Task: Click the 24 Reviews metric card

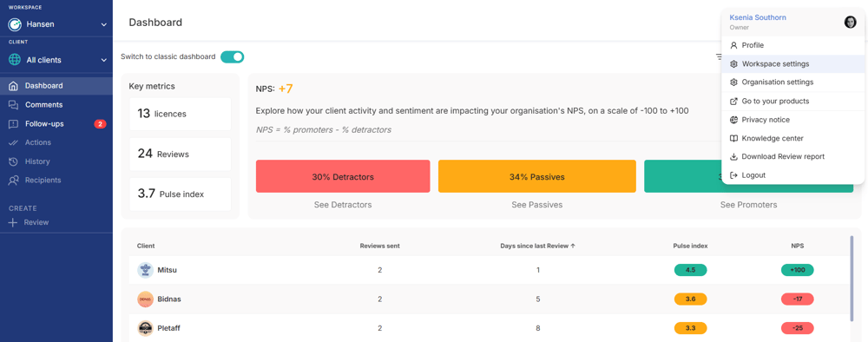Action: coord(180,154)
